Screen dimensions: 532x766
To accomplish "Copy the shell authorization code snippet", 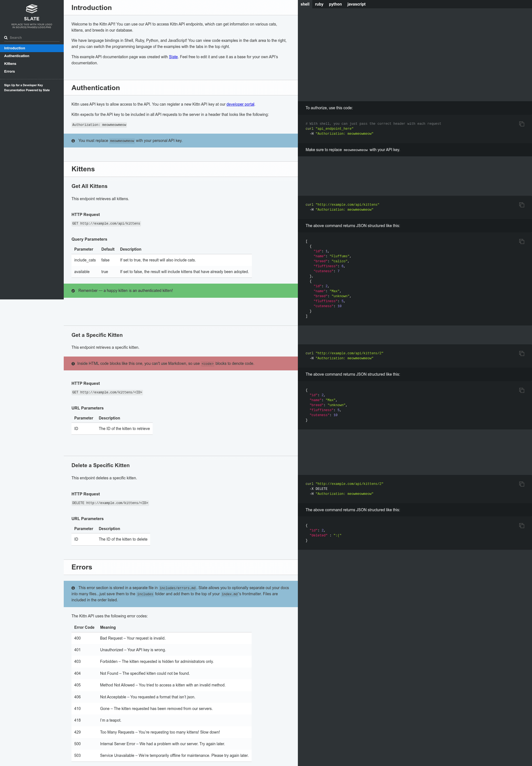I will click(522, 124).
